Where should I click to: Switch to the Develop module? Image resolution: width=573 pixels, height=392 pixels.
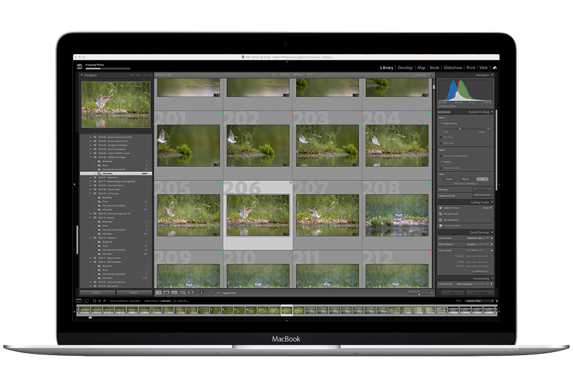tap(404, 67)
